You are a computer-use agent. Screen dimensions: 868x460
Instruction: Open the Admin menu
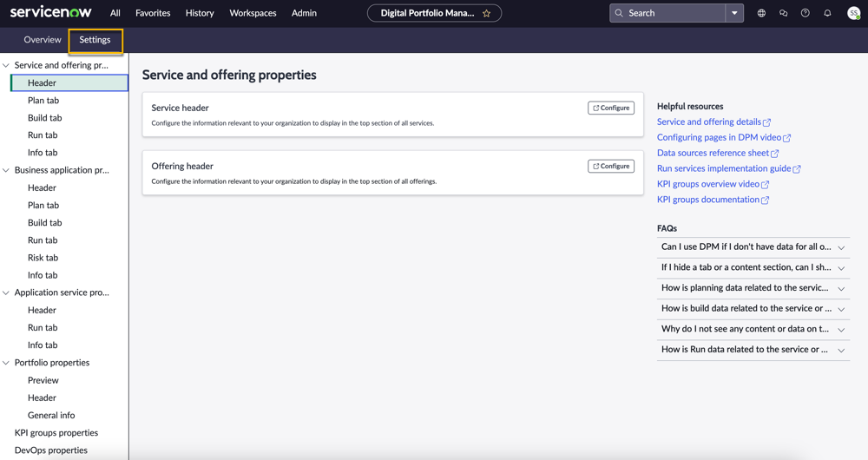pos(304,13)
